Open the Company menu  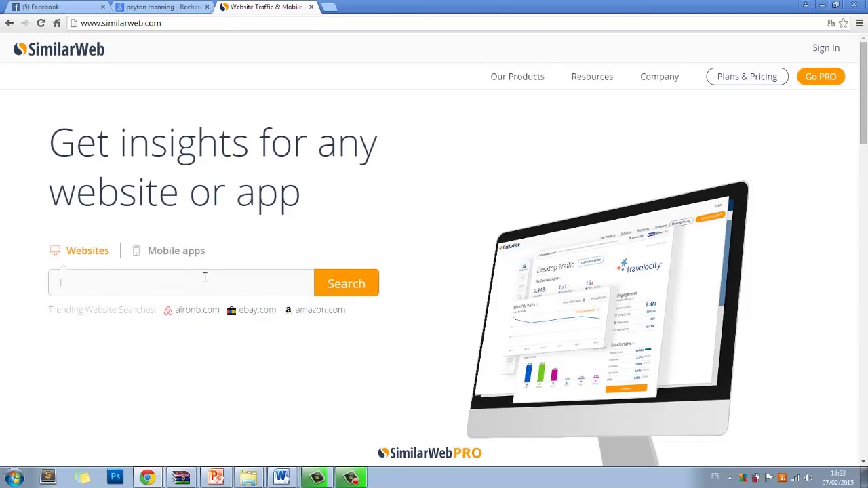point(659,77)
